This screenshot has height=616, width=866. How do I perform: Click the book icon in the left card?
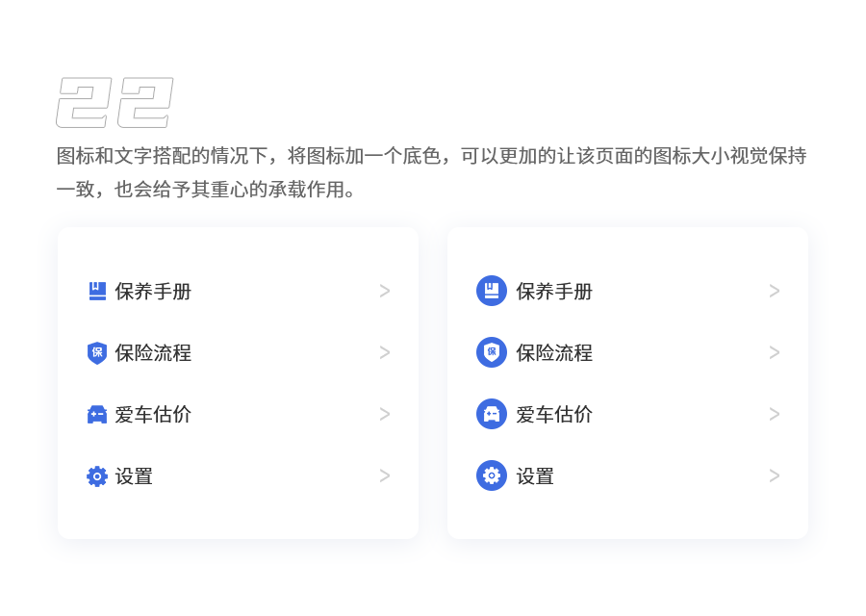click(97, 291)
